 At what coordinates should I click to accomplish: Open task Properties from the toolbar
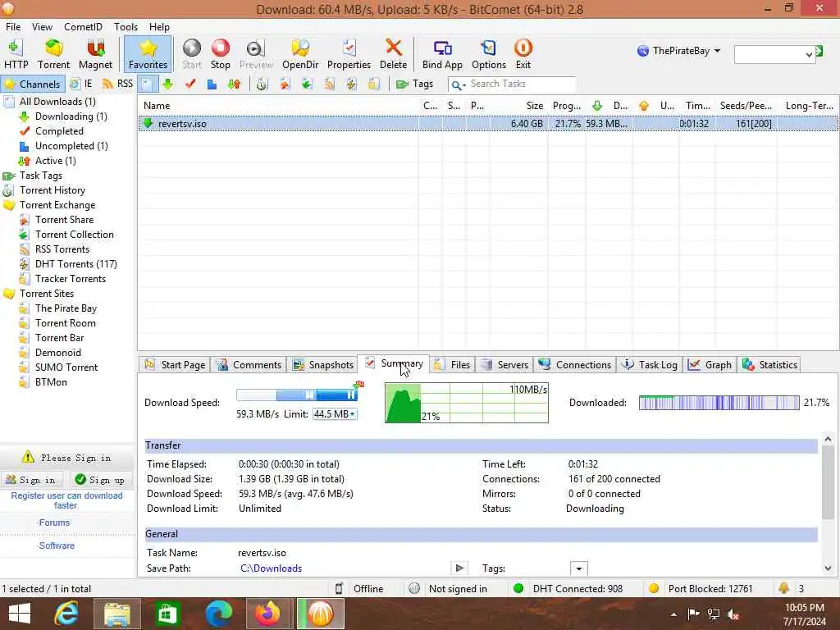(x=349, y=54)
